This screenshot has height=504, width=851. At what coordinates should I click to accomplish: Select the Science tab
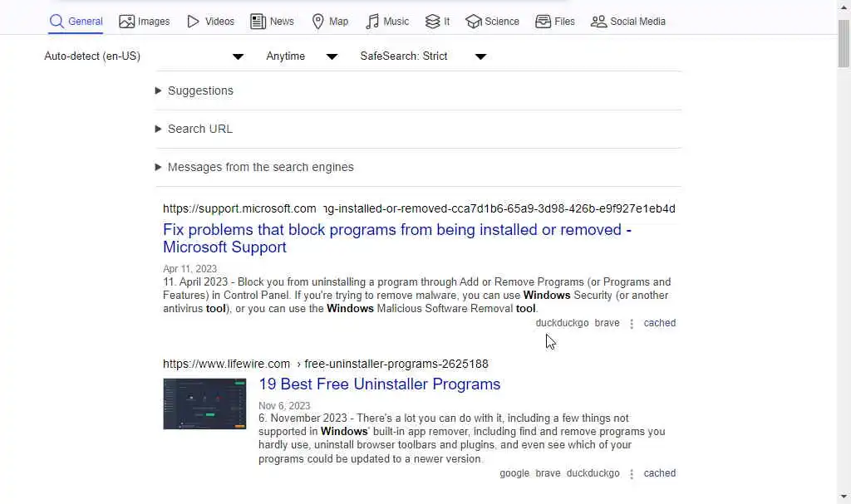[492, 21]
